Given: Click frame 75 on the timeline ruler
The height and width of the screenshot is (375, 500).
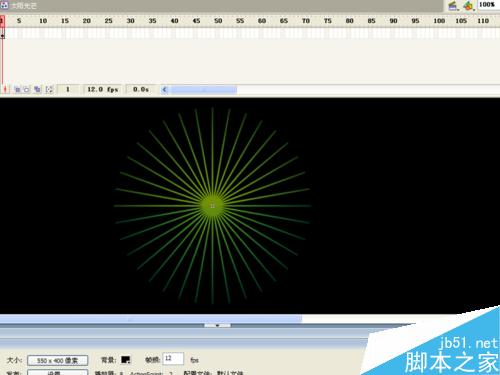Looking at the screenshot, I should coord(328,21).
